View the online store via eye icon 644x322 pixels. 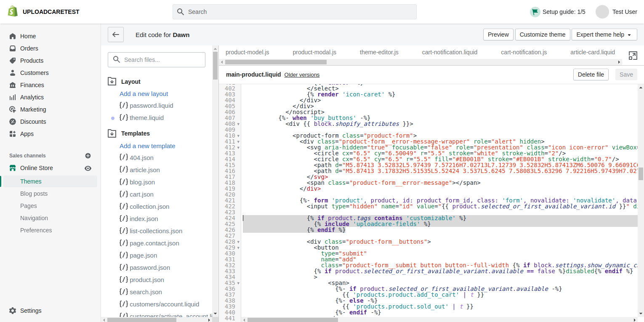point(88,168)
